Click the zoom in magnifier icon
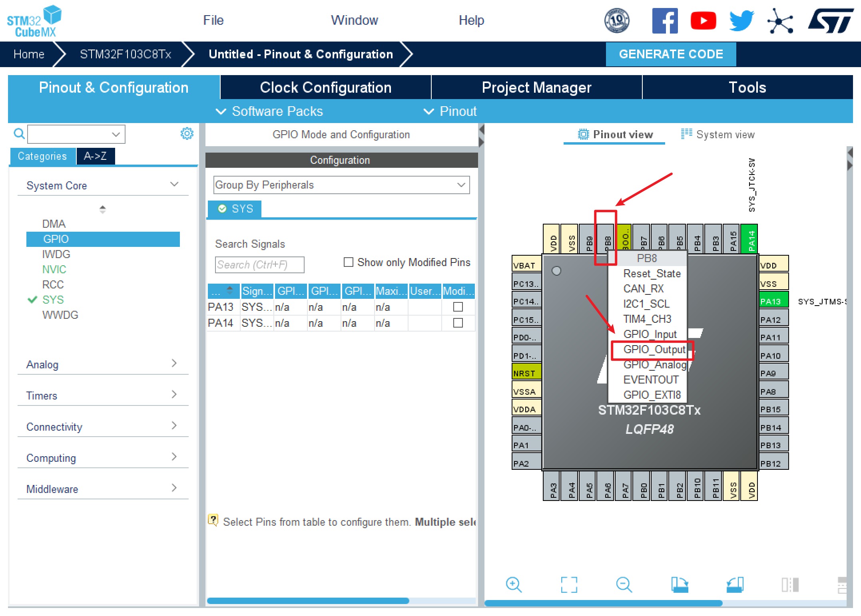 click(513, 584)
